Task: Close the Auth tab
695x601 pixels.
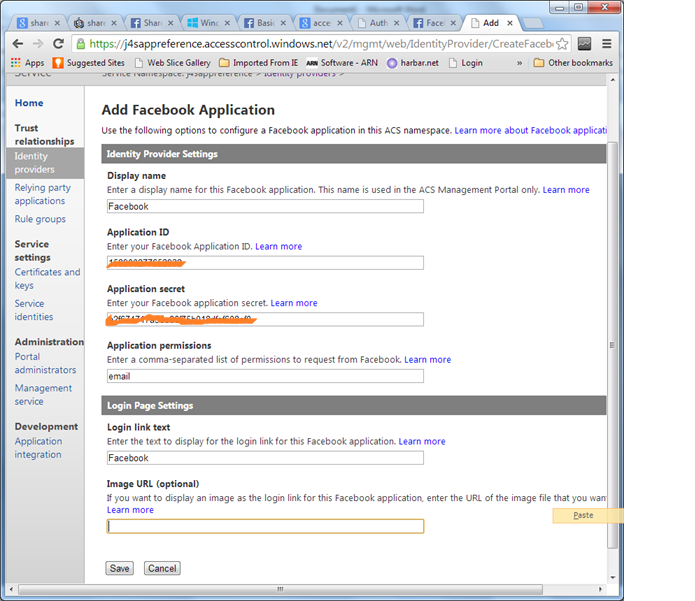Action: click(396, 23)
